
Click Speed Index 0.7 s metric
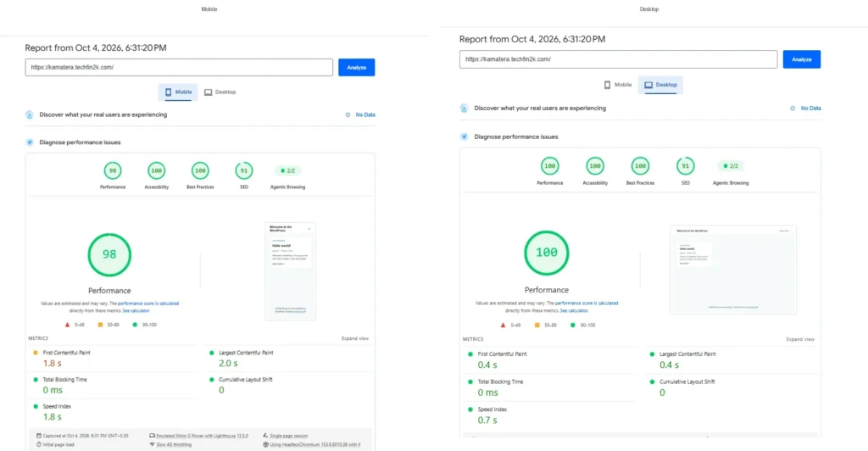552,415
